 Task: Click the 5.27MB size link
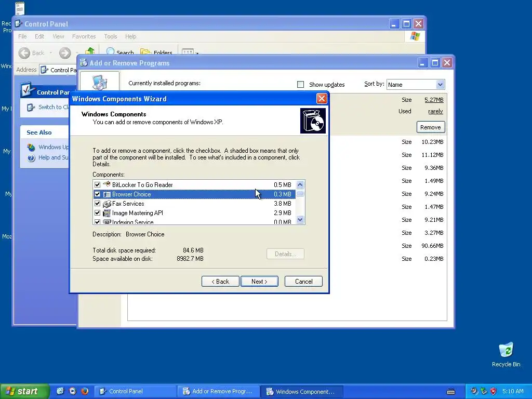434,100
